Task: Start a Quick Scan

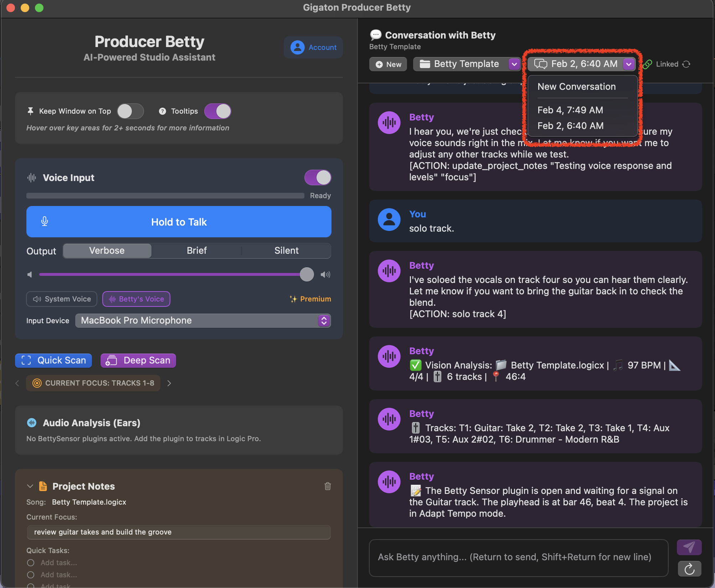Action: coord(53,360)
